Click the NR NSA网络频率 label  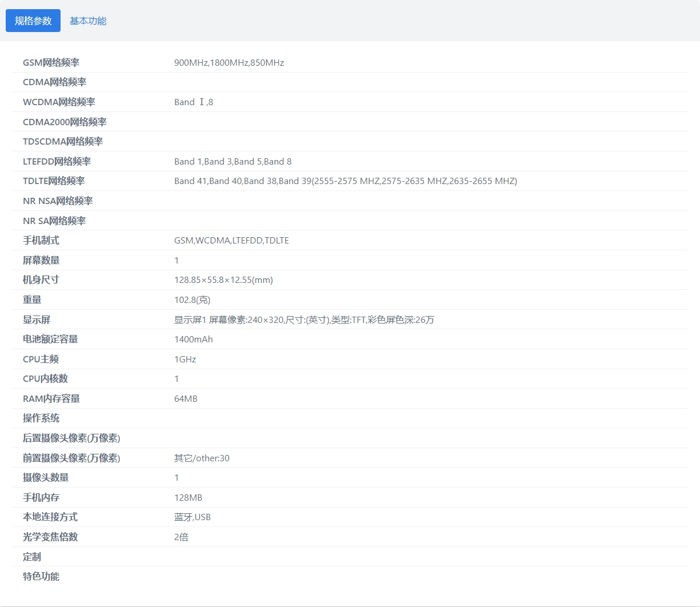58,201
